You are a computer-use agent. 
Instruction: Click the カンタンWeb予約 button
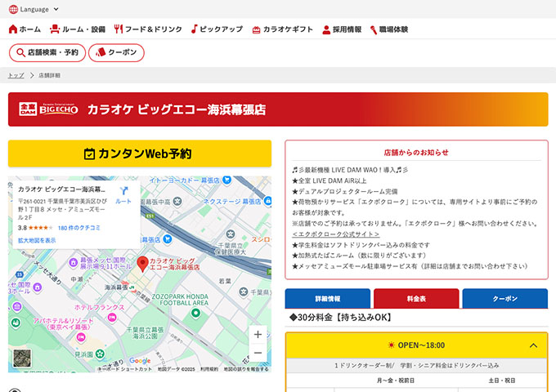click(140, 154)
